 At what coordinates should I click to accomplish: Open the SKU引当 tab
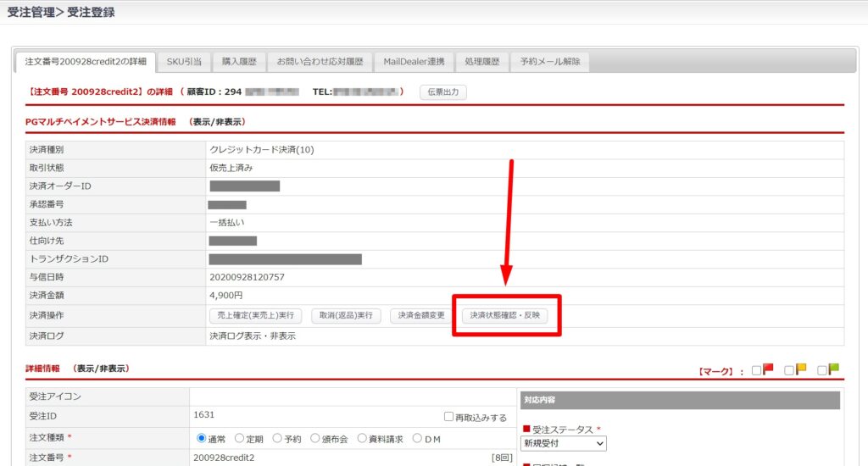click(184, 62)
